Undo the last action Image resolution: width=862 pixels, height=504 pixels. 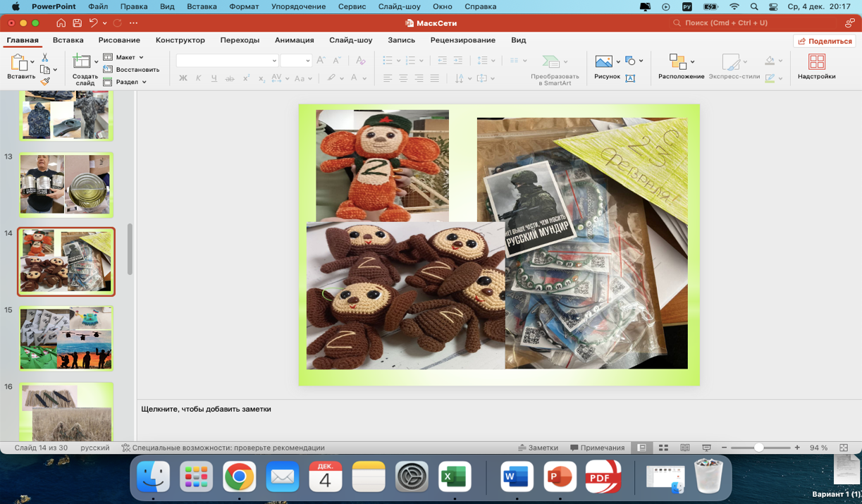(93, 23)
